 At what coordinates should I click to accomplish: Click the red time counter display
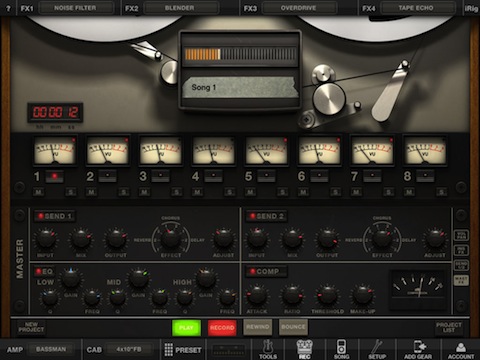pyautogui.click(x=55, y=112)
